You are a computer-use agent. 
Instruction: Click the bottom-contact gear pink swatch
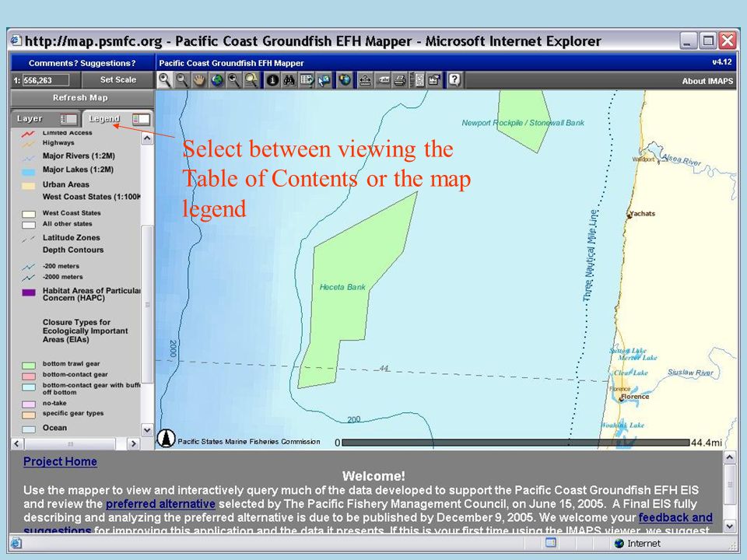[x=29, y=376]
